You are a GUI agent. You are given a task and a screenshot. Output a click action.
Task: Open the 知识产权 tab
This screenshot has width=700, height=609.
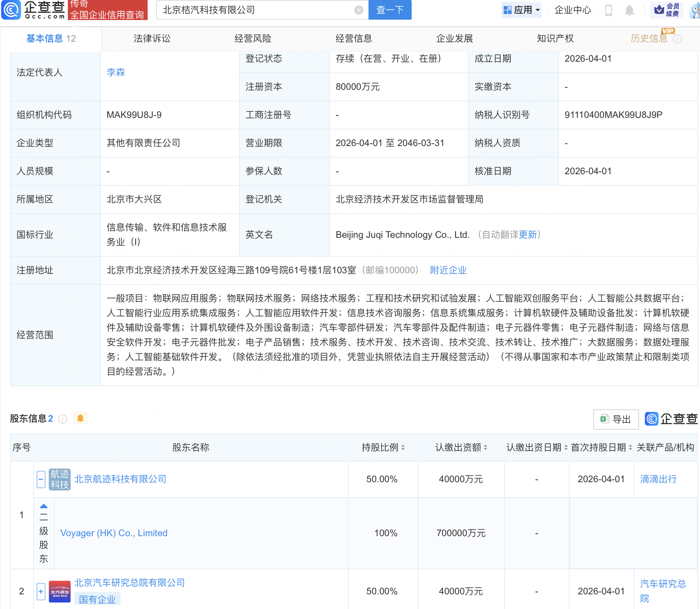click(555, 38)
